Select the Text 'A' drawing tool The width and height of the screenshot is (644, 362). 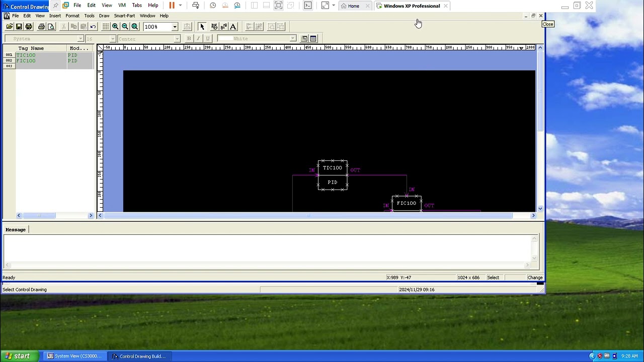(233, 27)
